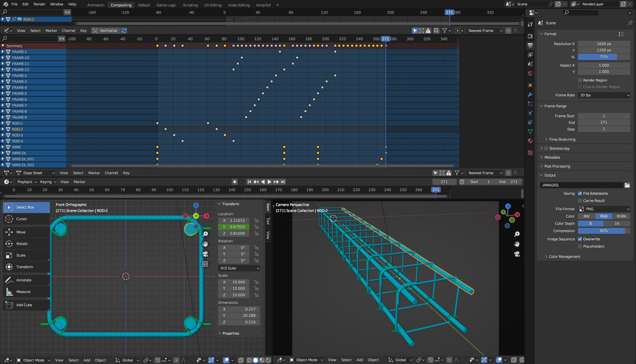Expand the Post Processing panel
The image size is (636, 364).
pos(557,166)
